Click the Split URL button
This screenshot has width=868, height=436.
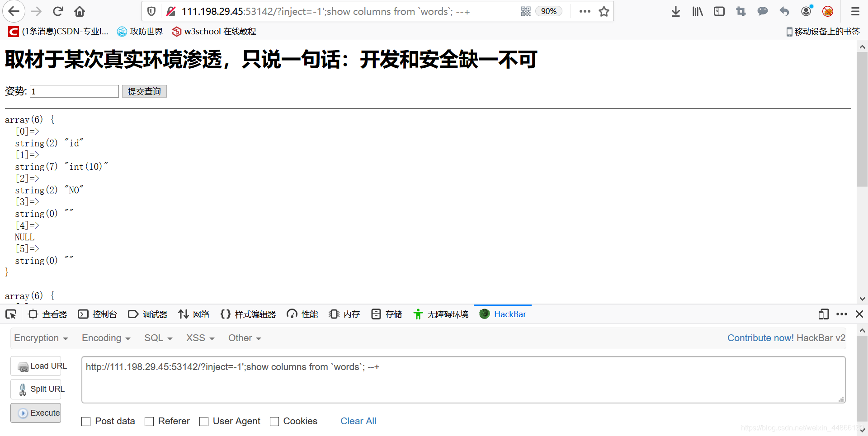click(x=36, y=389)
